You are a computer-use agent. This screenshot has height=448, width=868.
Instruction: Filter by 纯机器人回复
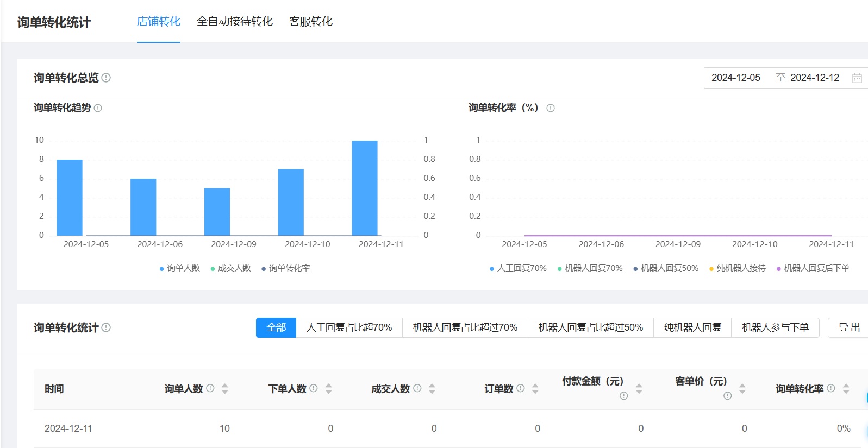point(693,327)
